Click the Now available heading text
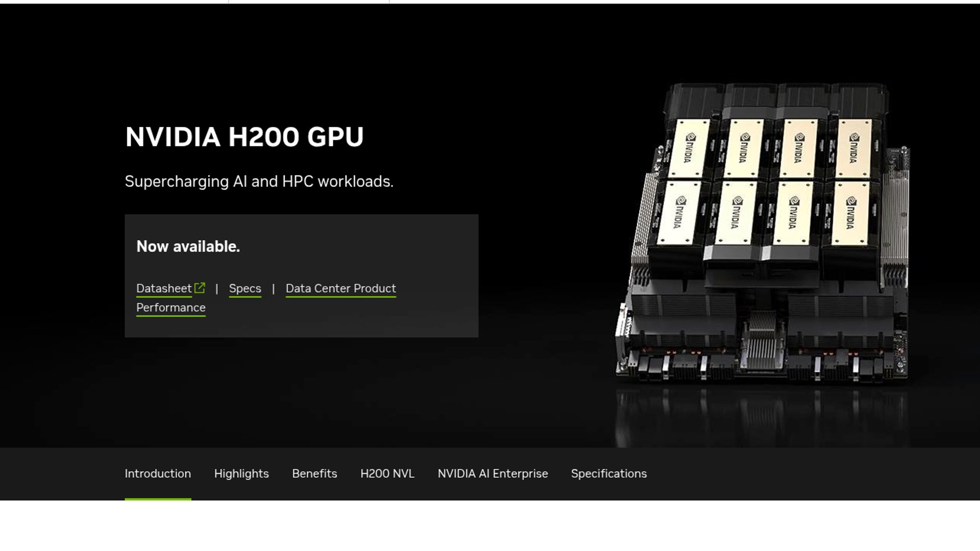The image size is (980, 551). click(x=188, y=246)
